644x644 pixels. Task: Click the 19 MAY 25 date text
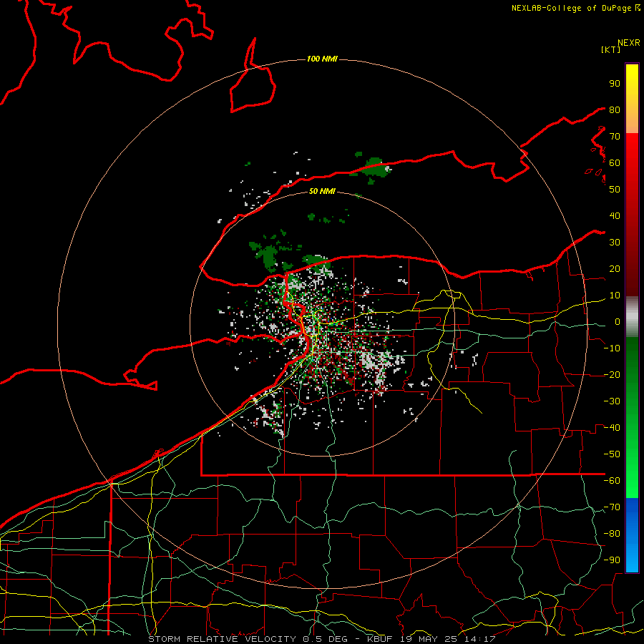click(x=429, y=639)
